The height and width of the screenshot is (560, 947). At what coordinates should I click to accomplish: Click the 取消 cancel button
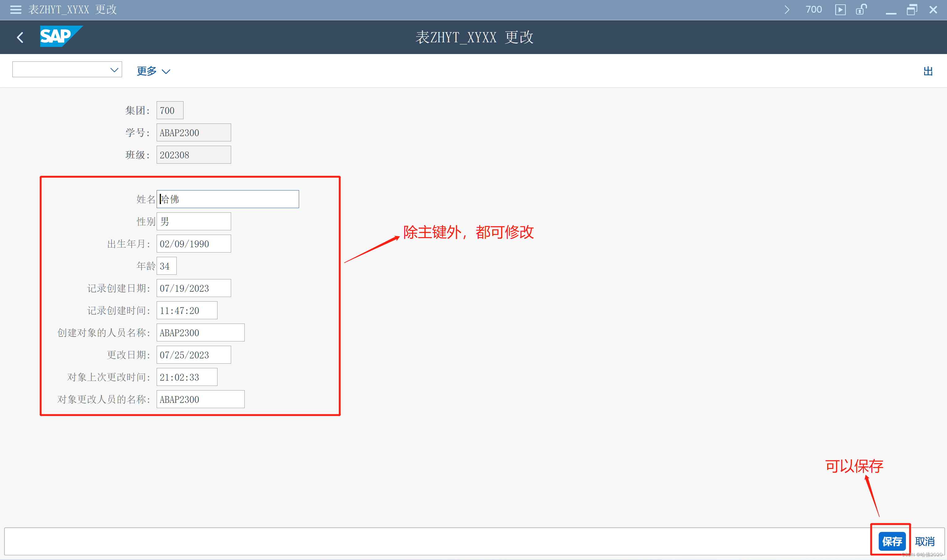[x=924, y=541]
